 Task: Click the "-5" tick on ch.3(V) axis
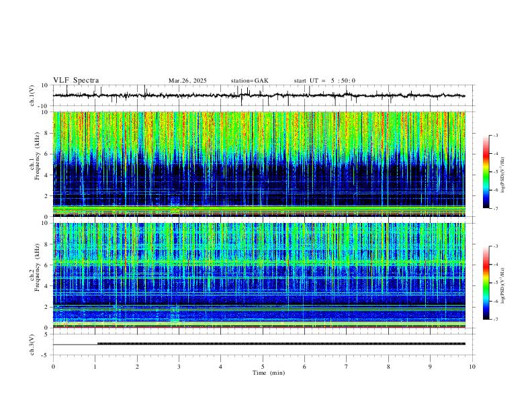coord(46,355)
